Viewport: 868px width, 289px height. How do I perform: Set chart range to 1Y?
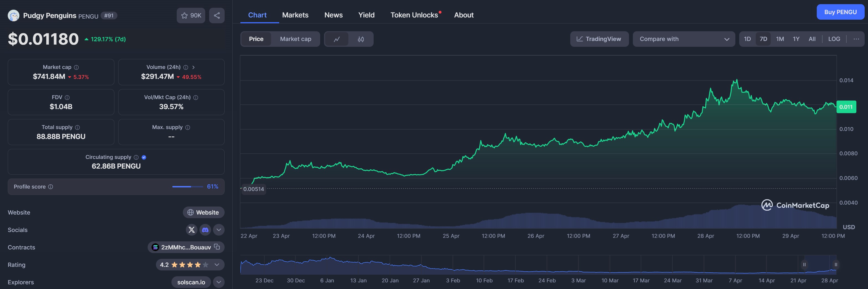coord(796,39)
